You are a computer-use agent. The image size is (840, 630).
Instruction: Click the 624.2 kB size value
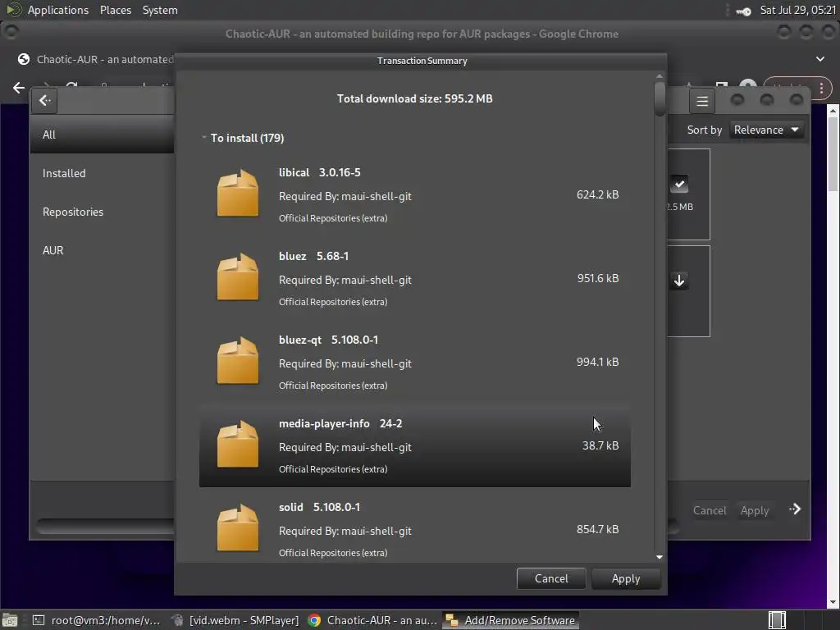coord(597,194)
